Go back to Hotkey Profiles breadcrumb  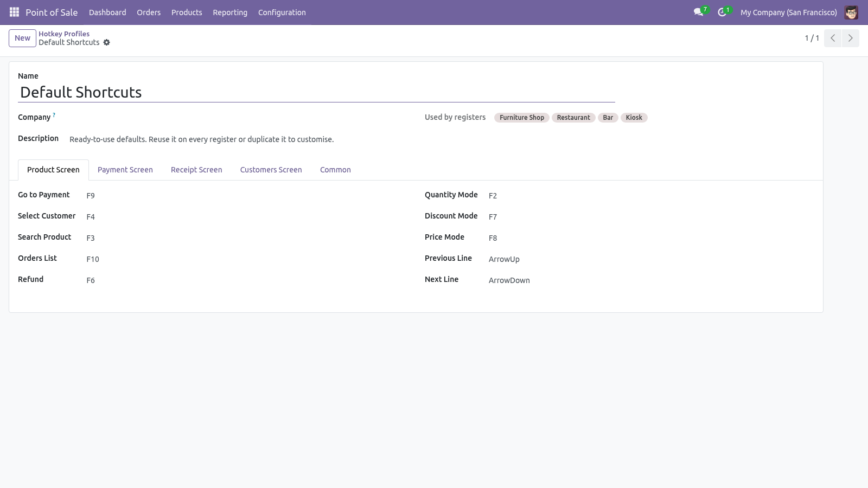tap(64, 34)
